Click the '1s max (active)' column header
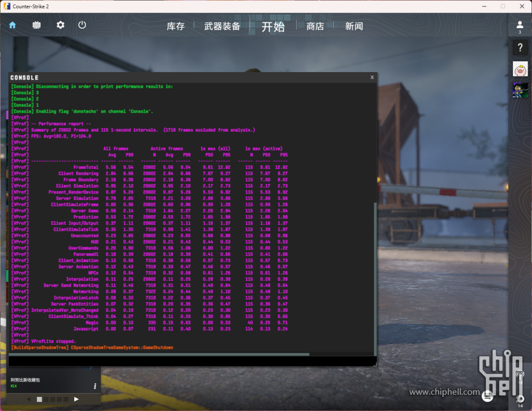The width and height of the screenshot is (532, 411). (264, 149)
